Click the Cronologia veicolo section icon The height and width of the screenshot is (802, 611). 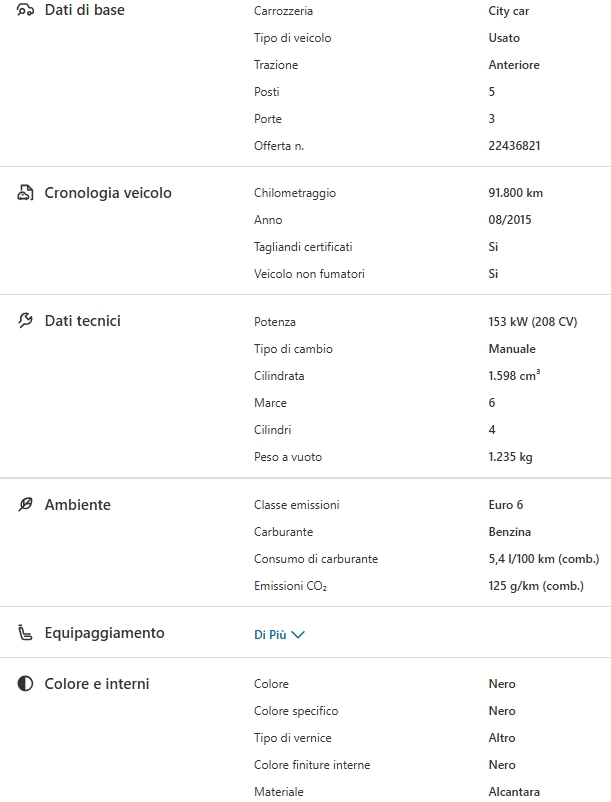point(26,193)
